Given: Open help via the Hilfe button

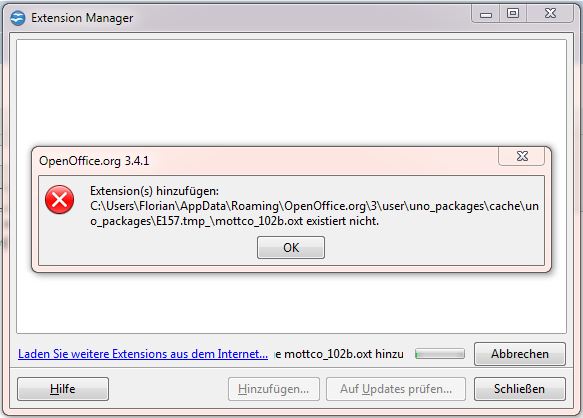Looking at the screenshot, I should point(63,389).
